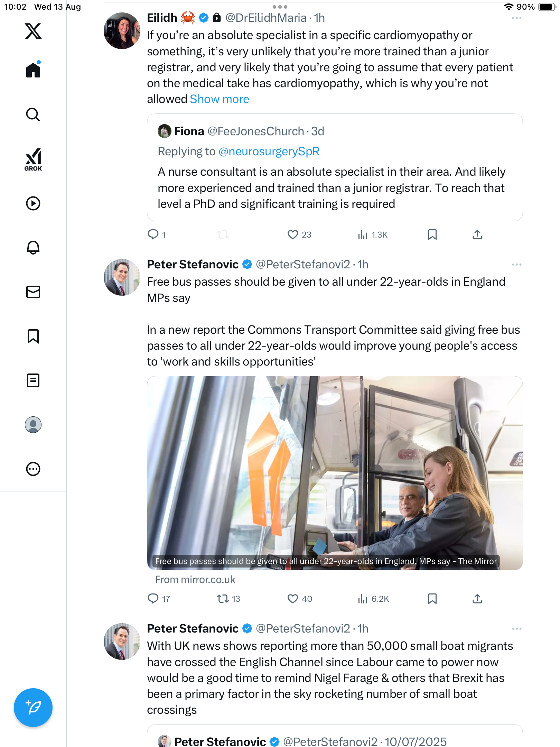The height and width of the screenshot is (747, 560).
Task: Open the profile tab in sidebar
Action: [x=33, y=425]
